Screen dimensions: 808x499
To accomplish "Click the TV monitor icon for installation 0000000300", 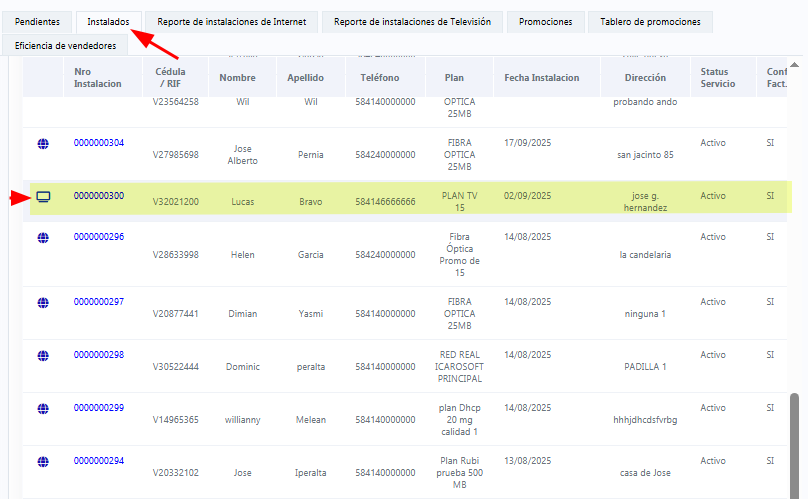I will tap(43, 196).
